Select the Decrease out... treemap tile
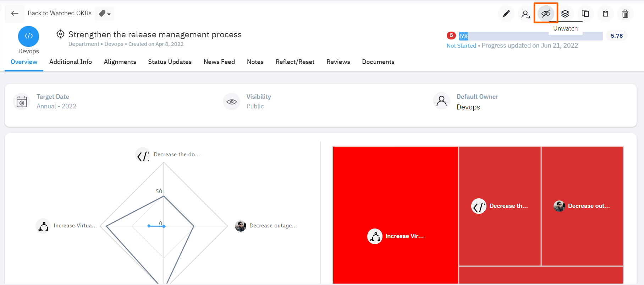Viewport: 644px width, 285px height. [582, 206]
